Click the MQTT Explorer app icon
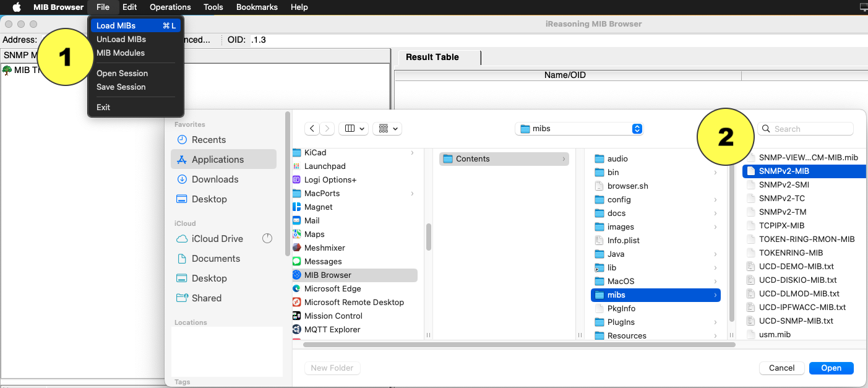 pyautogui.click(x=296, y=329)
